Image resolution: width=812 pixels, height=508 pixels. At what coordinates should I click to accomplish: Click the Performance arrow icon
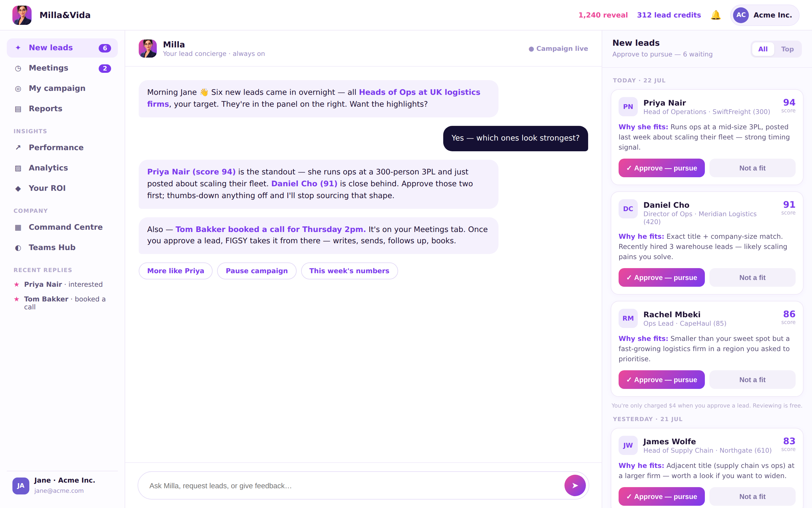click(x=18, y=148)
